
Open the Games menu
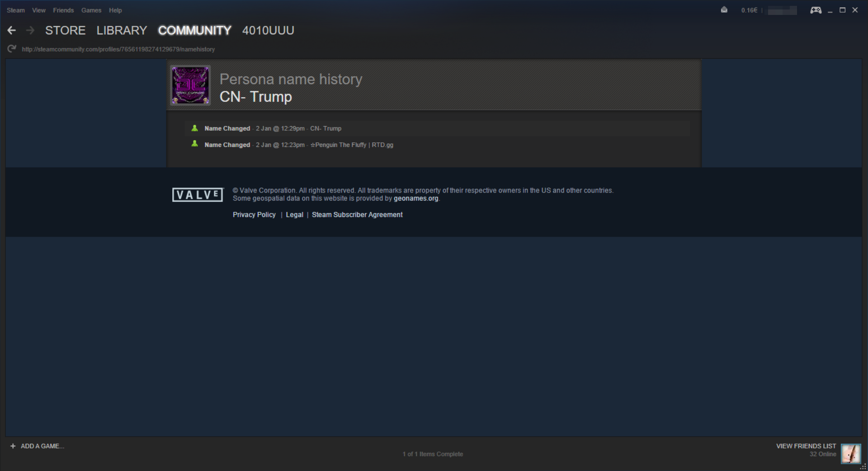(91, 10)
